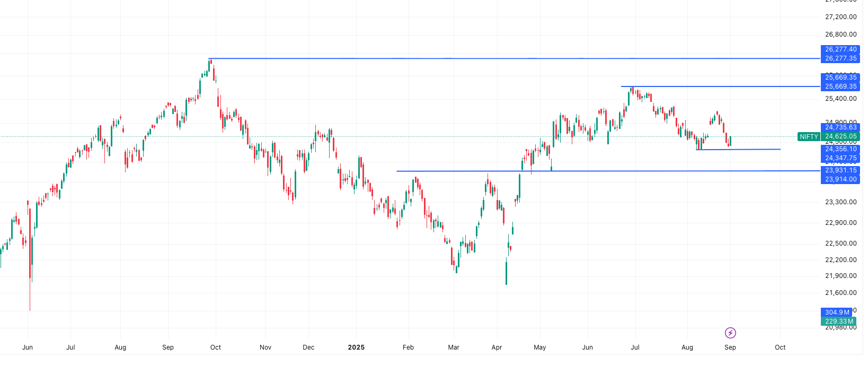Click the 24,735.63 blue price label

(x=840, y=127)
